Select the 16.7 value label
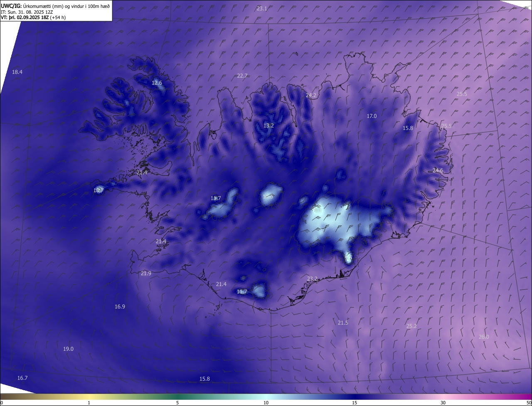The width and height of the screenshot is (532, 406). pos(22,378)
